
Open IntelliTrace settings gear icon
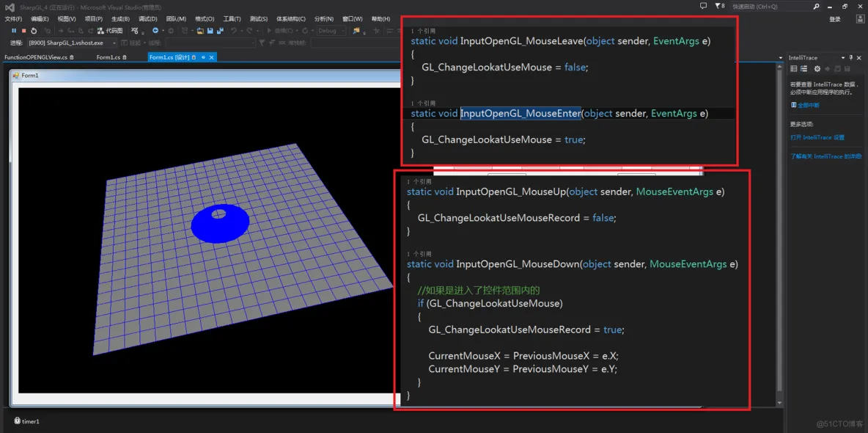(x=817, y=69)
